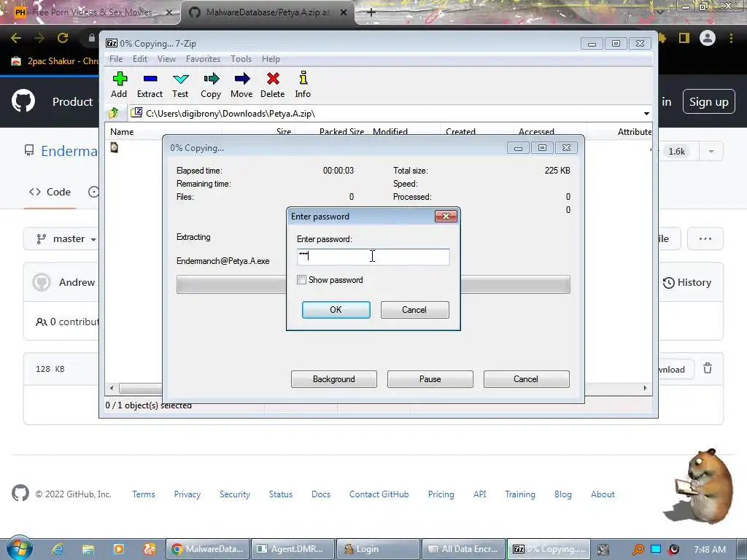The width and height of the screenshot is (747, 560).
Task: Click the Product menu in GitHub header
Action: pyautogui.click(x=72, y=101)
